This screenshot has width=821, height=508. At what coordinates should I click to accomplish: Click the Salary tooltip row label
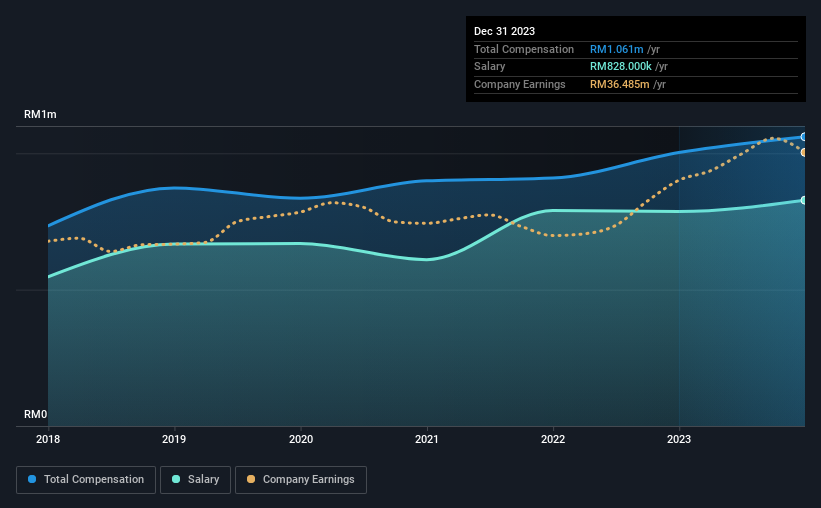point(490,67)
